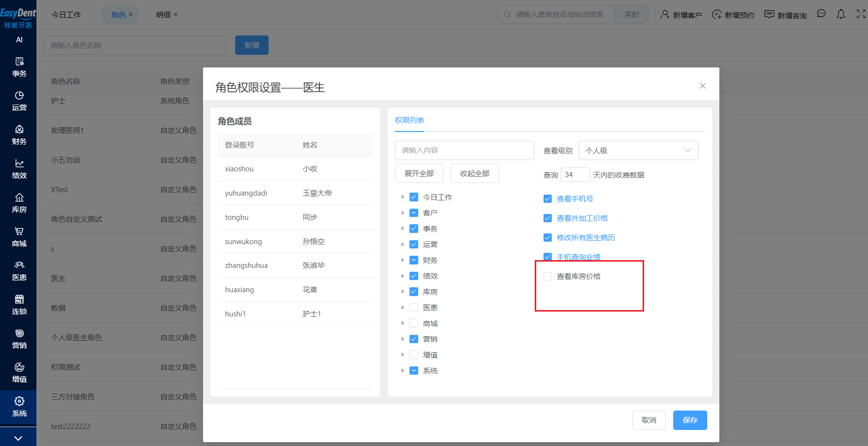Toggle the 运营 permission checkbox
This screenshot has width=868, height=446.
tap(414, 244)
